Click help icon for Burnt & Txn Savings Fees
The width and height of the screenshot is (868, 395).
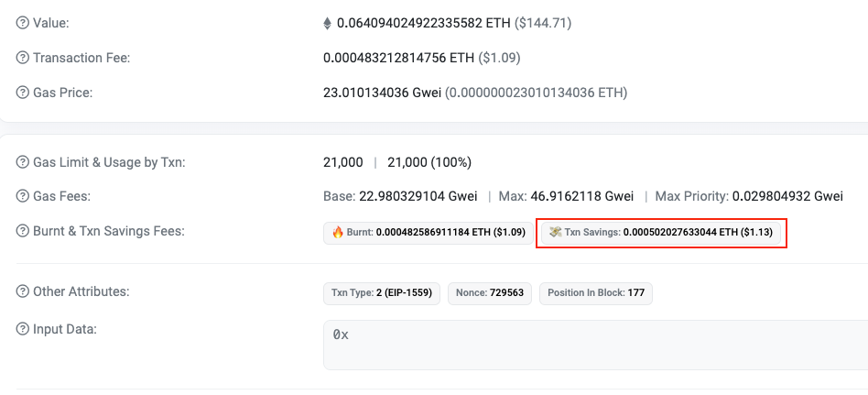click(23, 231)
